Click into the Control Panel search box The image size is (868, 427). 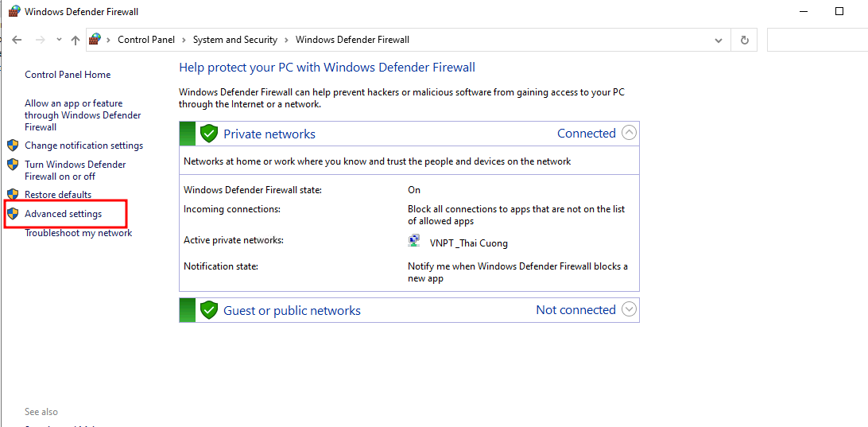point(817,41)
